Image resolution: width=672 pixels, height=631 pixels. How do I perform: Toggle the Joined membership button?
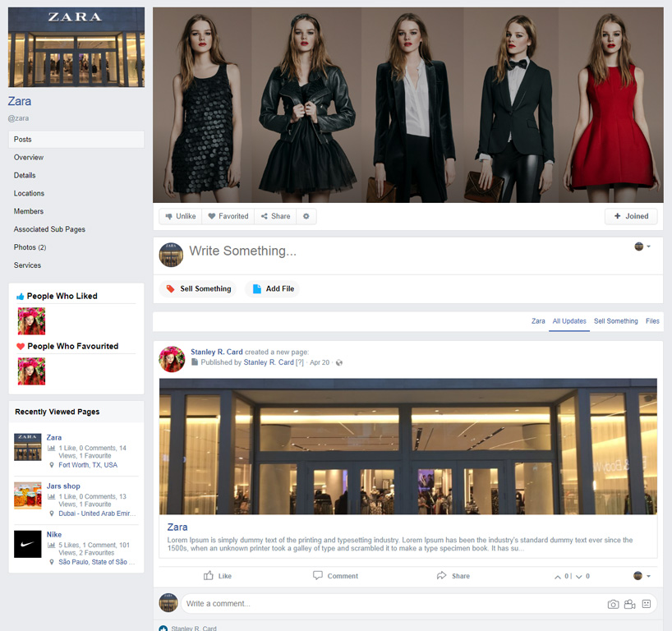coord(631,216)
